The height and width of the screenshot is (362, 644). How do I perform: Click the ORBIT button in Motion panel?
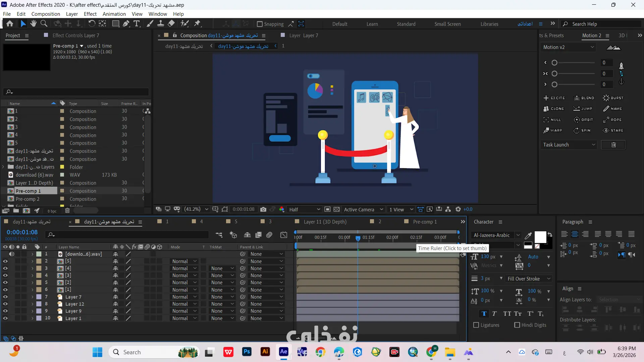point(584,120)
